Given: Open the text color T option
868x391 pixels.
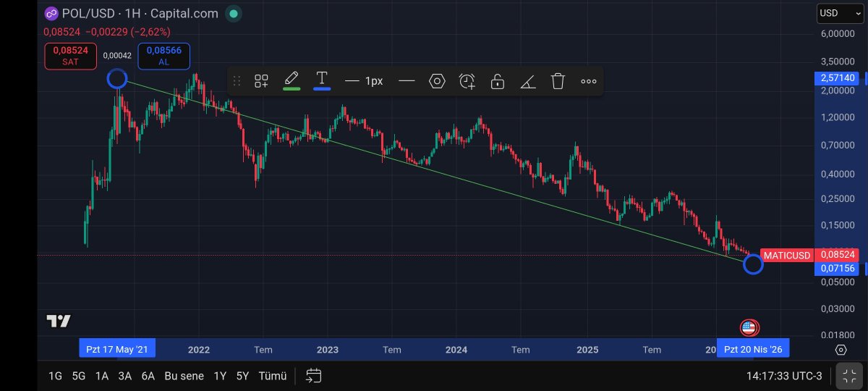Looking at the screenshot, I should [x=322, y=80].
